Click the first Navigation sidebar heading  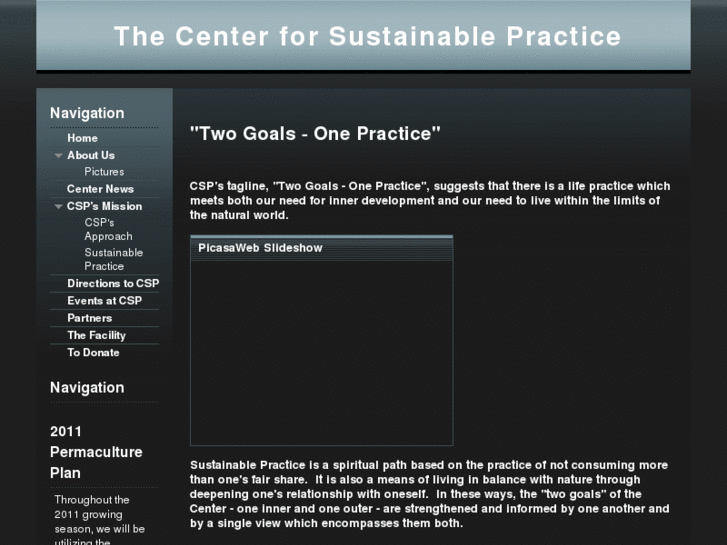tap(87, 113)
